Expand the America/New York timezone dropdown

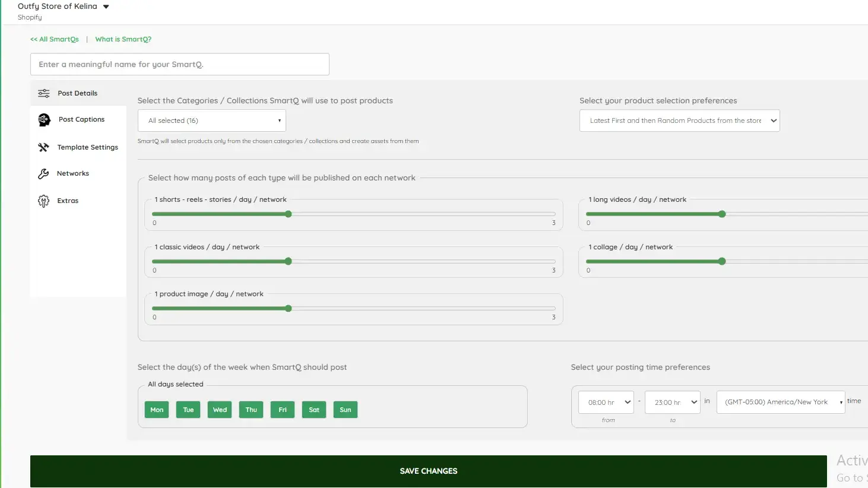[781, 402]
